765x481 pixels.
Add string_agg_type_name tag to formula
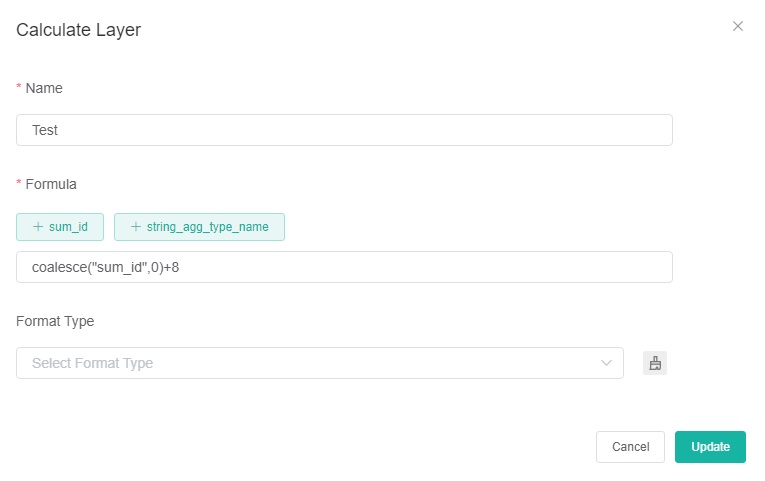pyautogui.click(x=200, y=227)
